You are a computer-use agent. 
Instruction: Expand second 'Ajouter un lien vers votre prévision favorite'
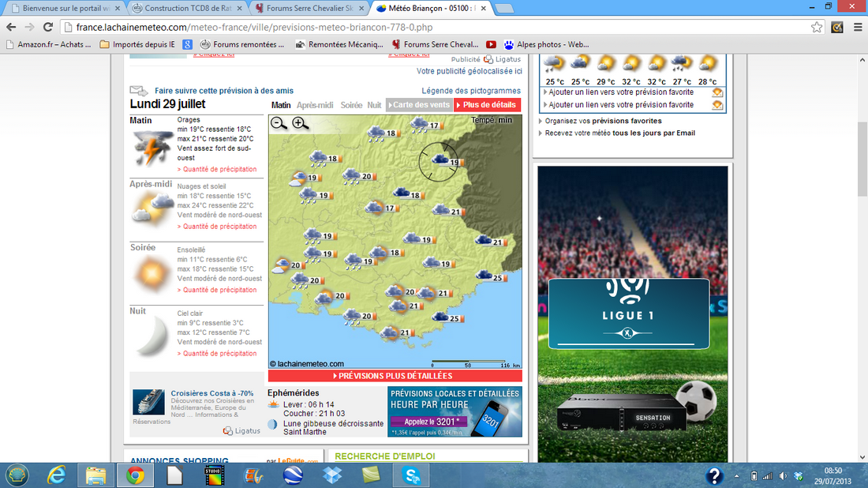pos(620,105)
